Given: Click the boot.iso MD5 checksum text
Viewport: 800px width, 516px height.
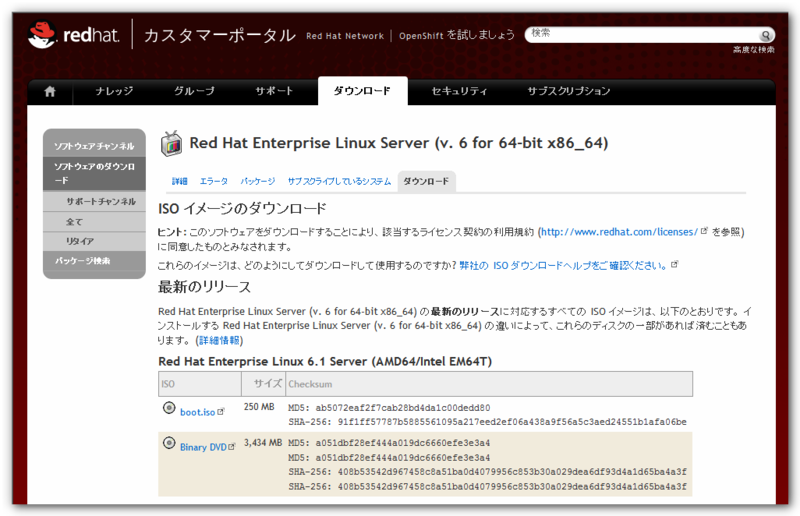Looking at the screenshot, I should pyautogui.click(x=389, y=408).
